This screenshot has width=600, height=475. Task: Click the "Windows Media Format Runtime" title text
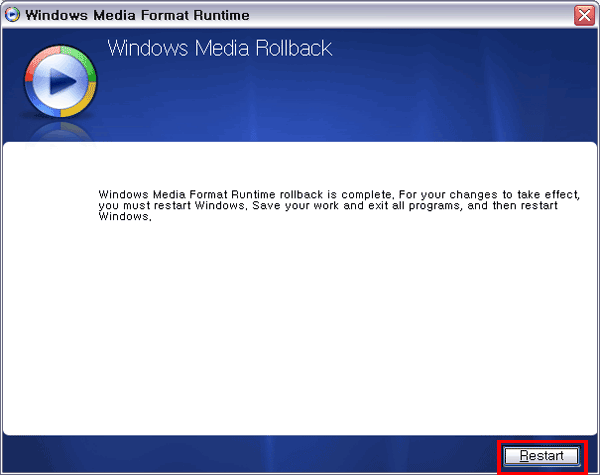click(x=137, y=15)
